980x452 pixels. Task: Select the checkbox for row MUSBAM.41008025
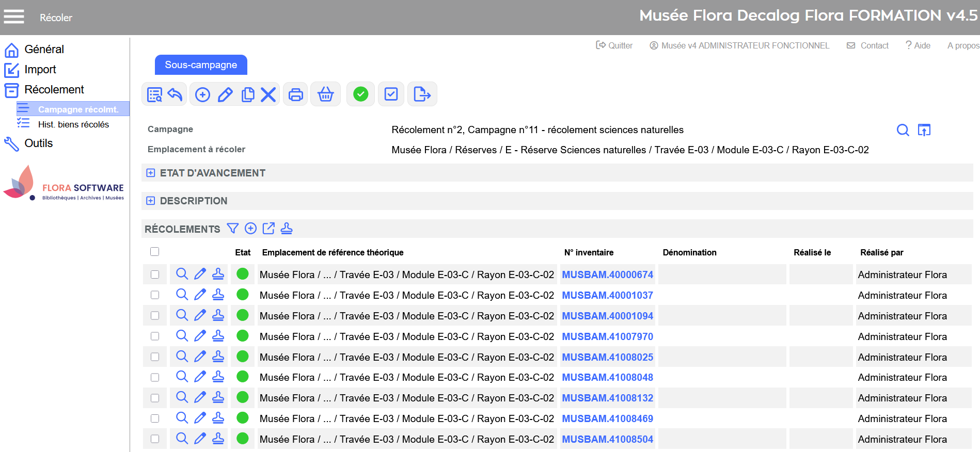(x=155, y=357)
